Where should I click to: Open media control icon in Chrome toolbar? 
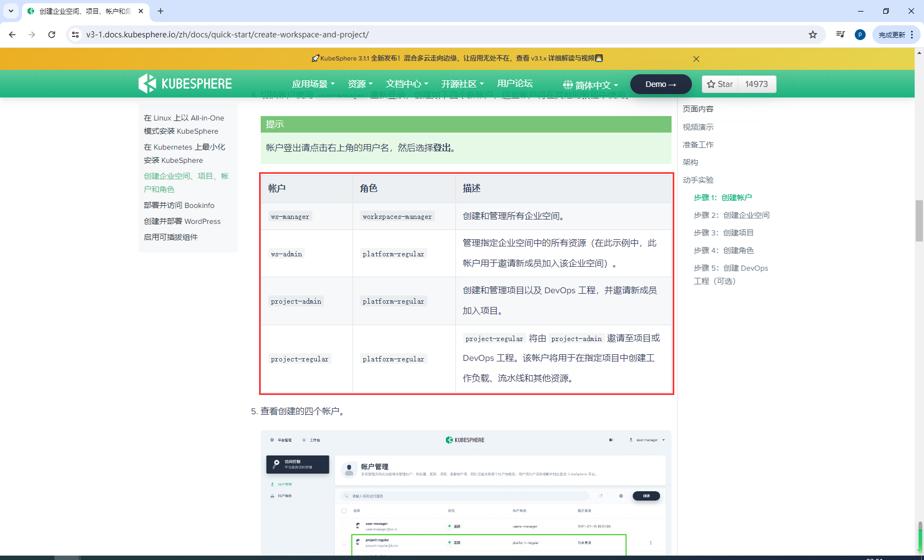coord(840,35)
